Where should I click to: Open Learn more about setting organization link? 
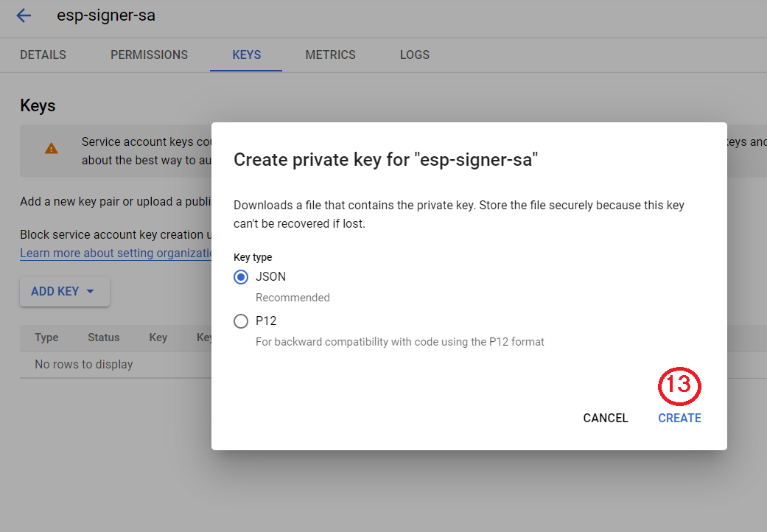coord(116,253)
